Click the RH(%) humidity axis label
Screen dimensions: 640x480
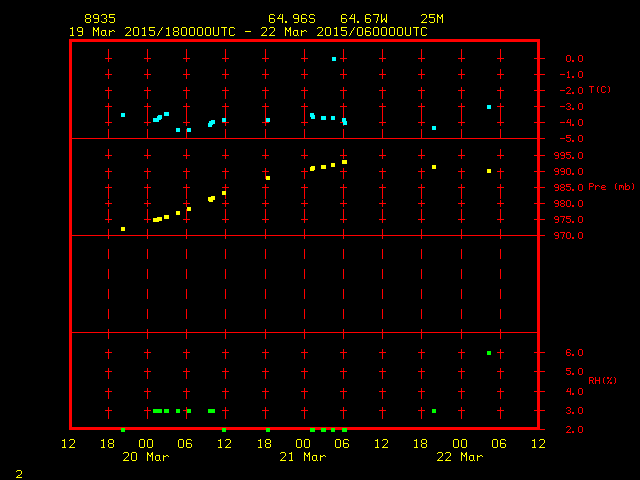pos(602,380)
